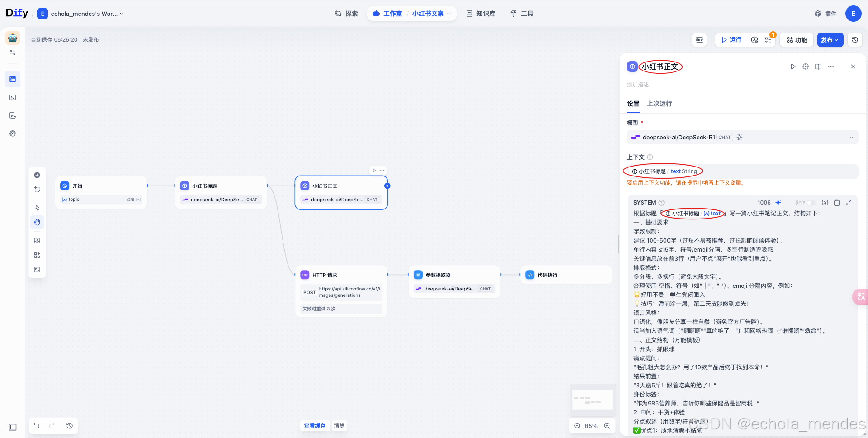The image size is (868, 438).
Task: Switch to 上次运行 tab
Action: 660,104
